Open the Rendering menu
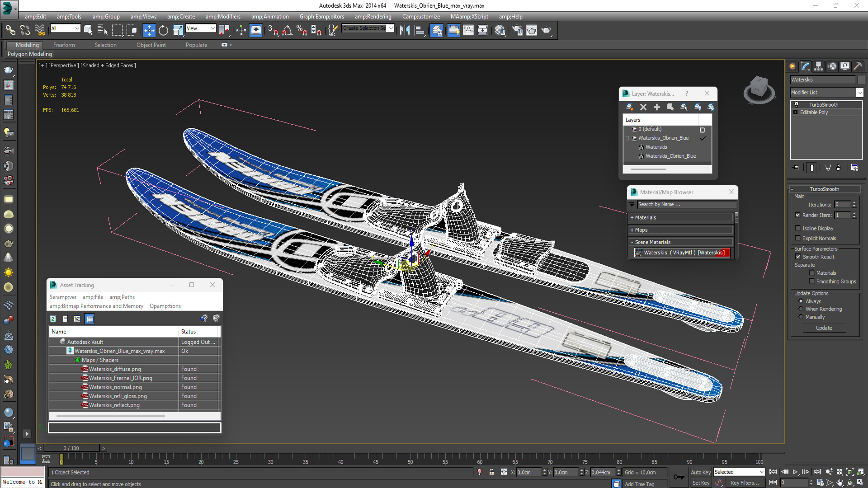 [373, 17]
